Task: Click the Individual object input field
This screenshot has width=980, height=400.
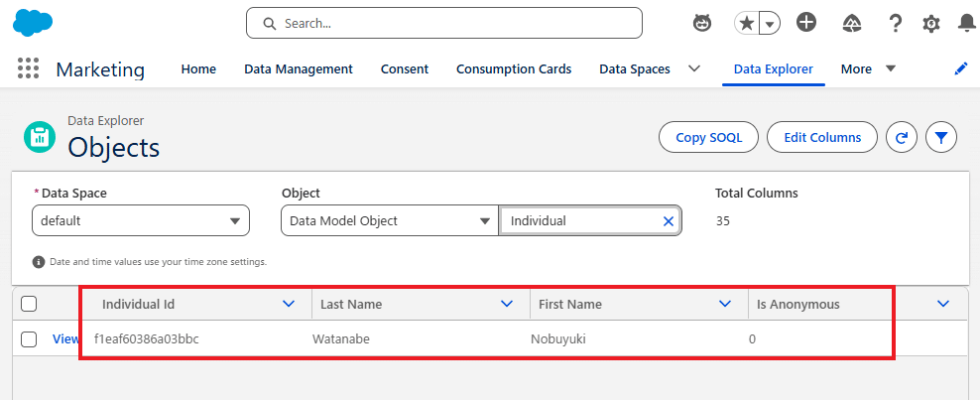Action: 589,220
